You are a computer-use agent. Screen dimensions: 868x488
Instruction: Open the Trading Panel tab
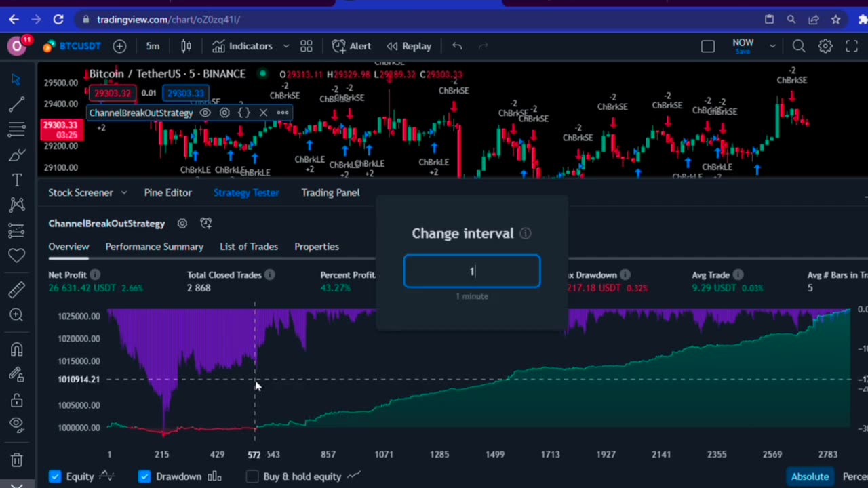pos(330,192)
